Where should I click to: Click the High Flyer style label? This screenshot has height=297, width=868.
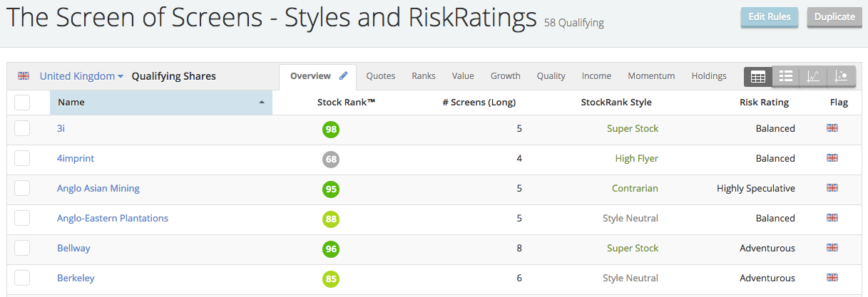click(637, 159)
